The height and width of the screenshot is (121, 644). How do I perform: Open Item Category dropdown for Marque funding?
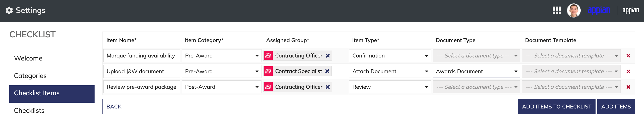pyautogui.click(x=221, y=56)
